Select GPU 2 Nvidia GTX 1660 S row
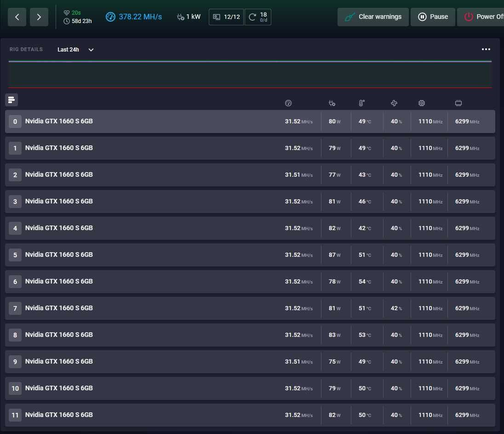 [250, 175]
